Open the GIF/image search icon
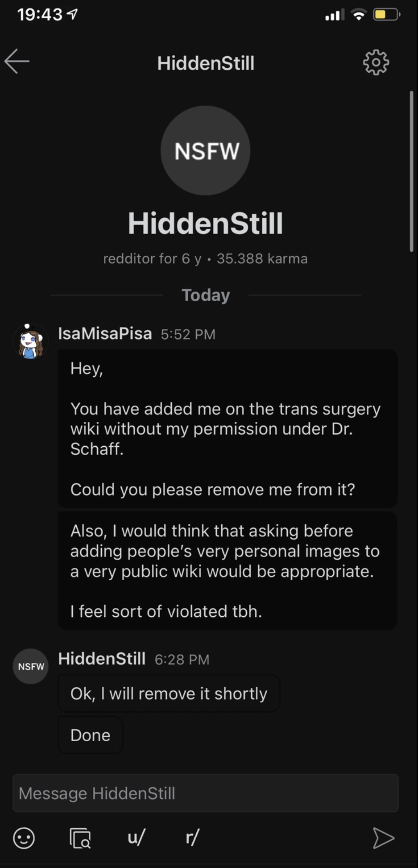The image size is (418, 868). point(80,838)
